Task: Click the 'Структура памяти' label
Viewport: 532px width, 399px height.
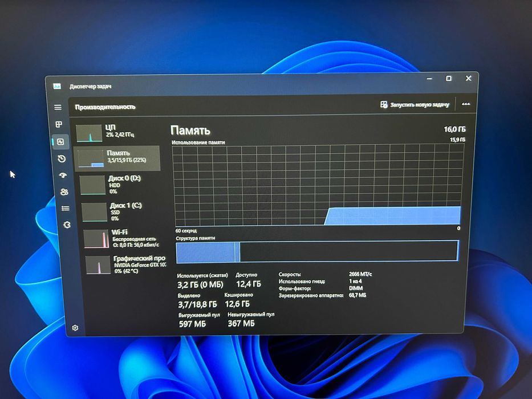Action: pyautogui.click(x=195, y=238)
